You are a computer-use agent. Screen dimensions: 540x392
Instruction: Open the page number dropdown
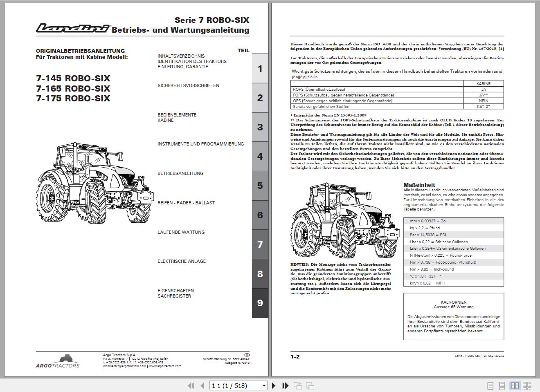click(264, 385)
